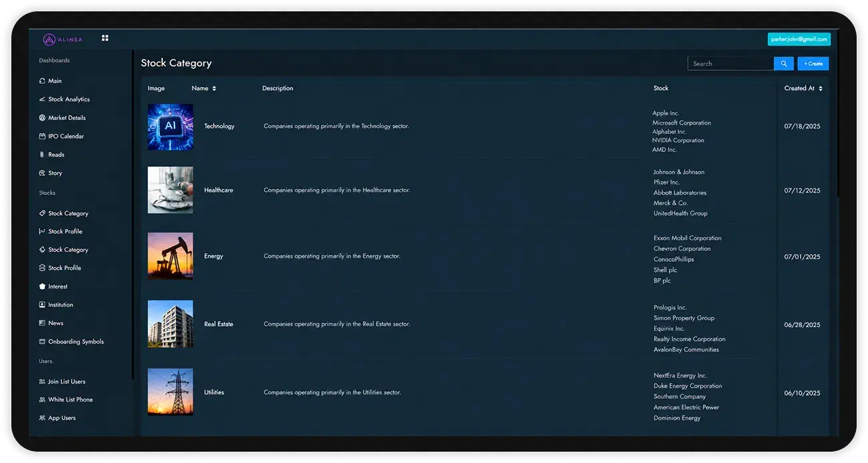Open the Institution menu item

click(x=61, y=304)
